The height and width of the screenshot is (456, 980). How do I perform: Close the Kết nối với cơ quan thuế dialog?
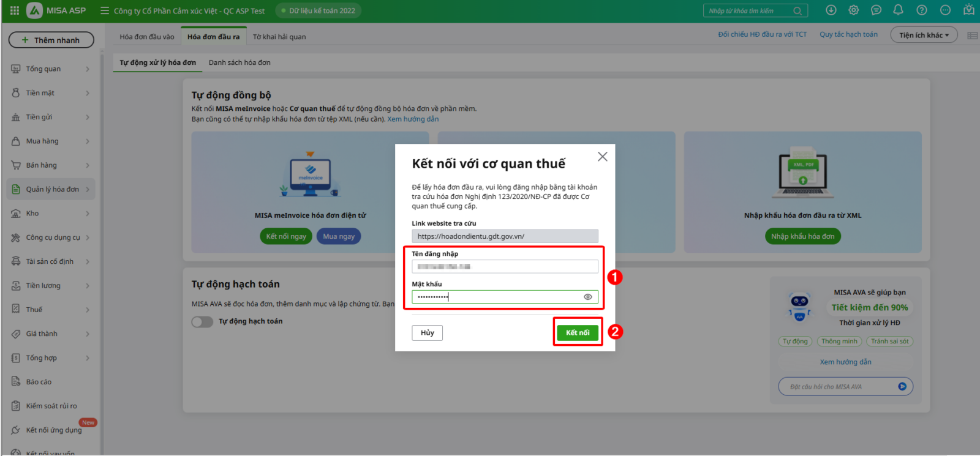pyautogui.click(x=602, y=157)
